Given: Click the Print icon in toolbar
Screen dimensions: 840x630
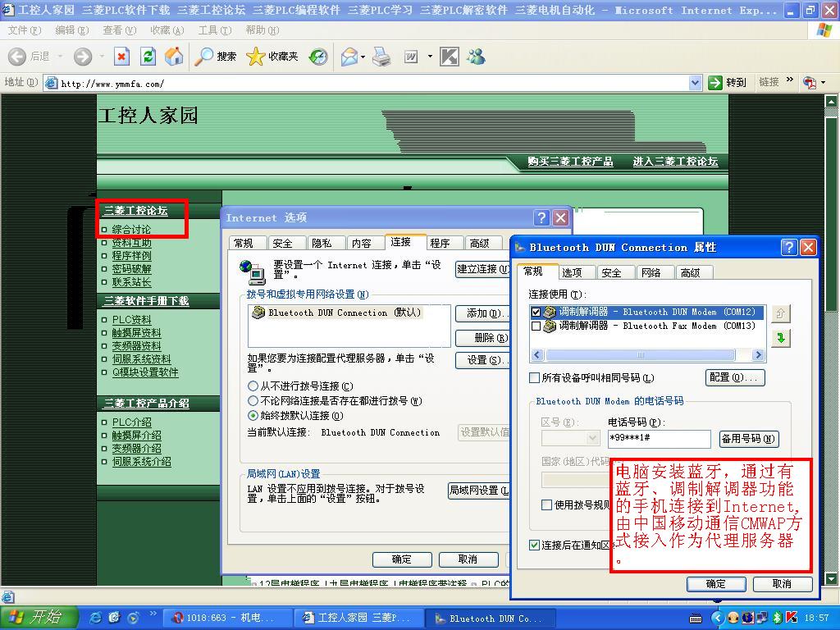Looking at the screenshot, I should pyautogui.click(x=381, y=57).
